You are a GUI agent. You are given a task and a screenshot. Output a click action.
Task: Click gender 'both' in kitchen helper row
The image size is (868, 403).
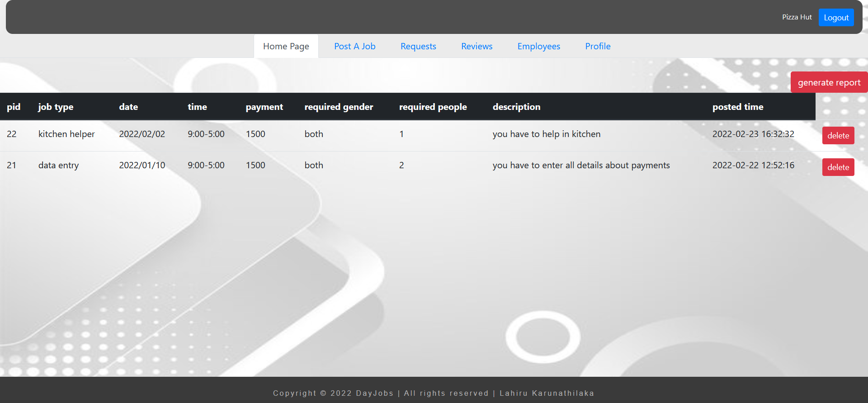point(314,134)
